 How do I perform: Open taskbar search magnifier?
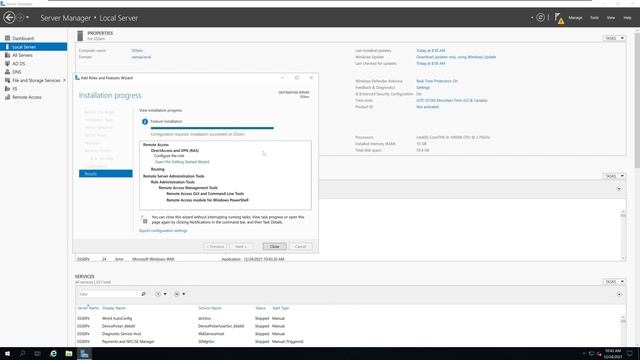[x=22, y=353]
